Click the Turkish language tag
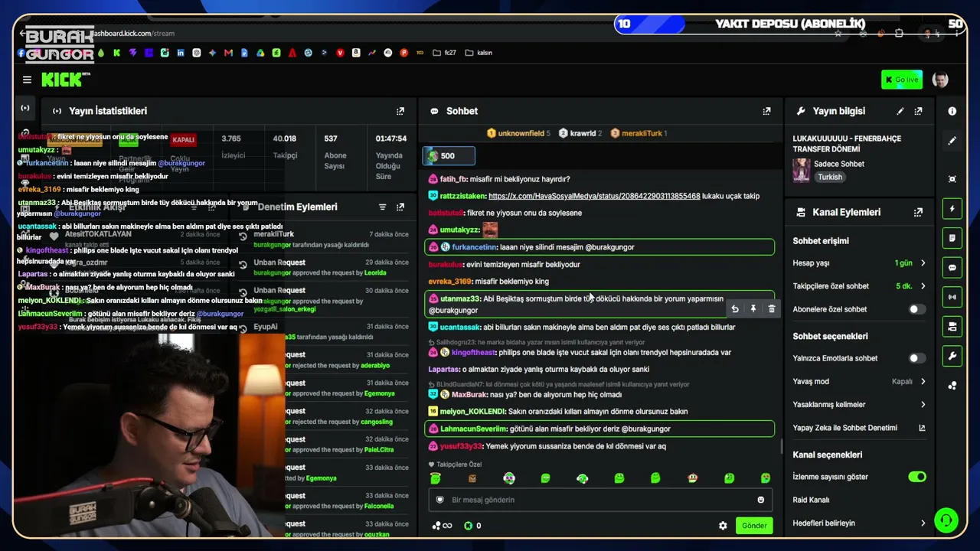980x551 pixels. (x=829, y=177)
